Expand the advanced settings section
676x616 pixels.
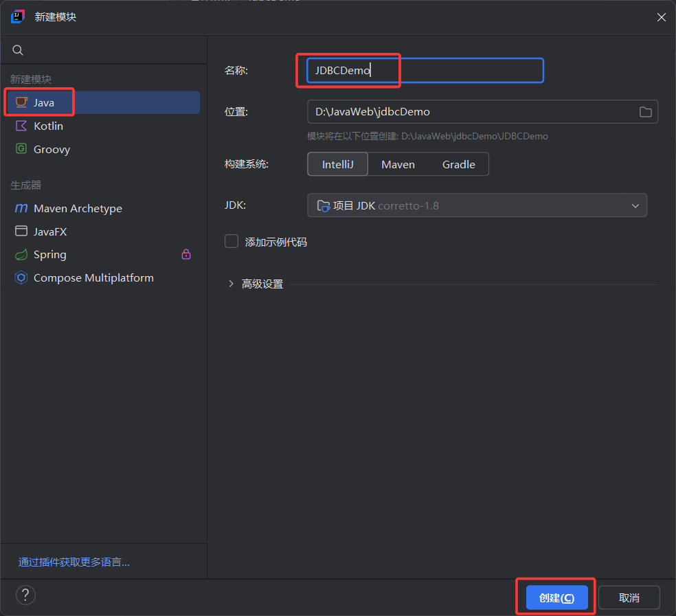[231, 284]
